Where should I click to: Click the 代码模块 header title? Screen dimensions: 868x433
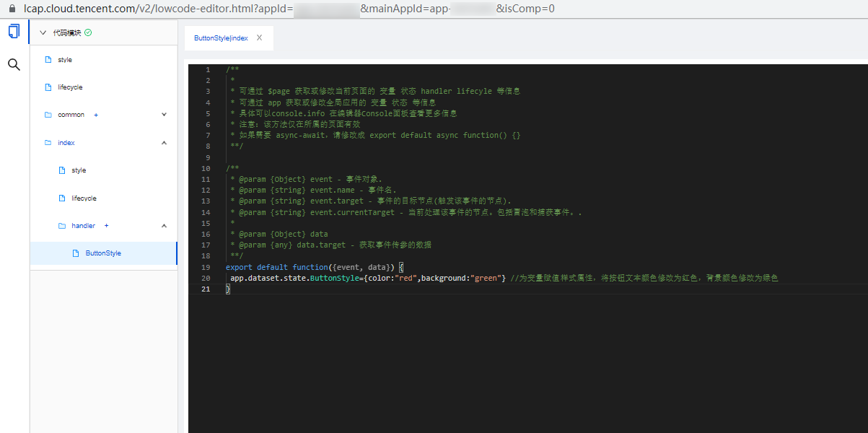[67, 32]
